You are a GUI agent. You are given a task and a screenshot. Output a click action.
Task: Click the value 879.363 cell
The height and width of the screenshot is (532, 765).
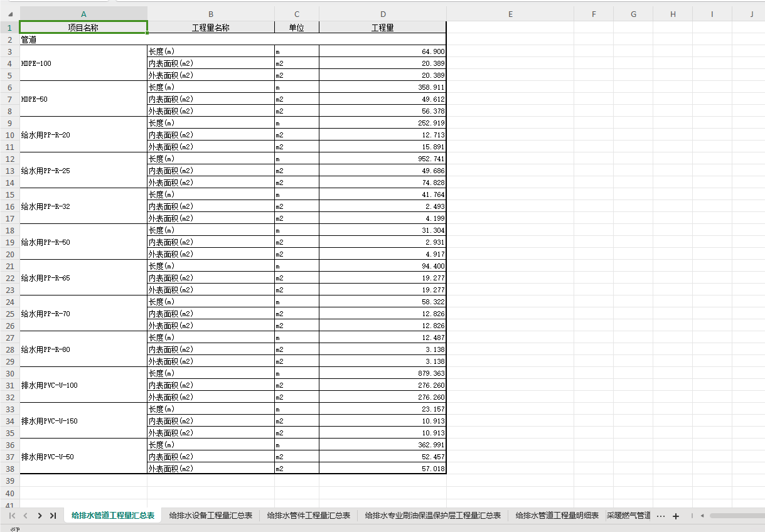tap(383, 373)
